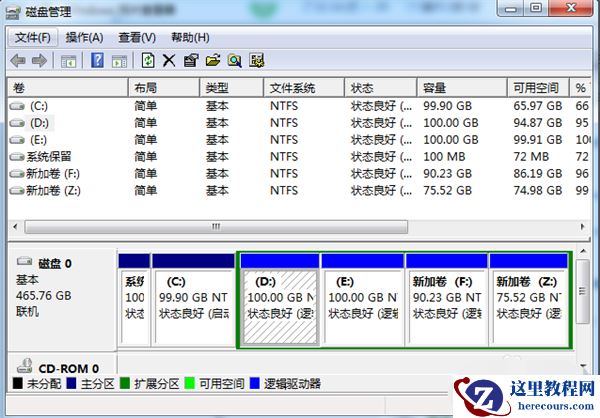
Task: Sort by the 文件系统 column header
Action: [x=304, y=88]
